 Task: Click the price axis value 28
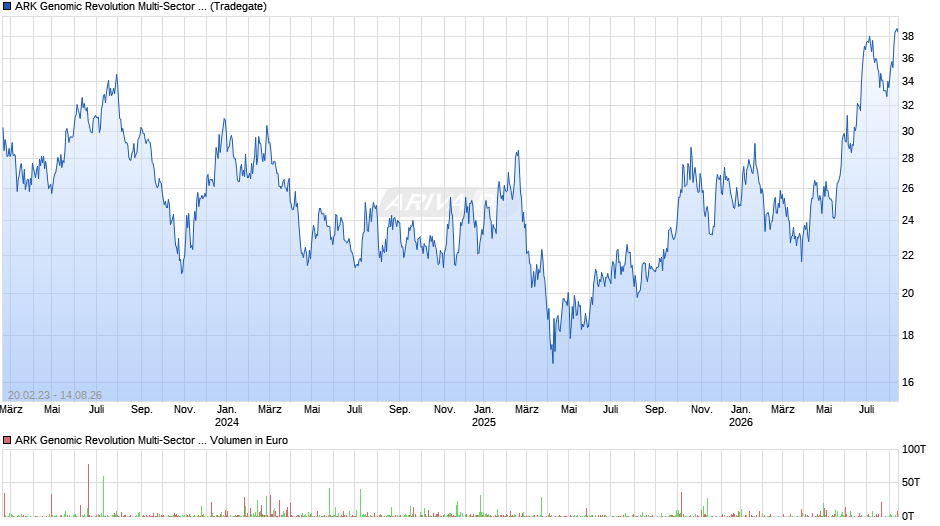point(908,158)
